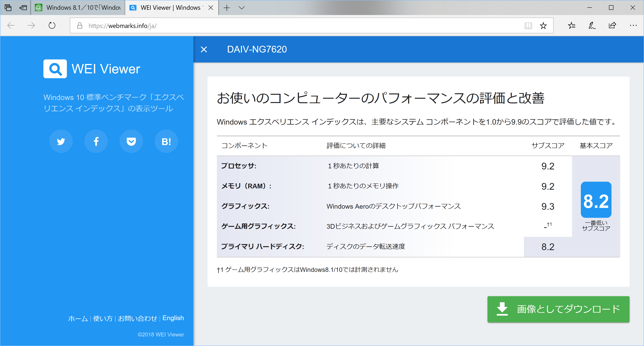Image resolution: width=644 pixels, height=346 pixels.
Task: Open reading view icon in address bar
Action: pos(528,26)
